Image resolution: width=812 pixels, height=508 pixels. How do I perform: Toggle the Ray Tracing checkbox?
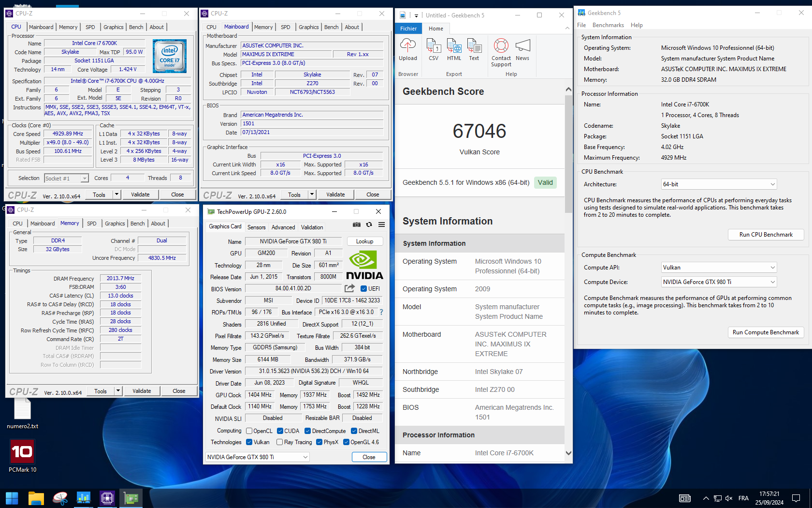[x=279, y=442]
